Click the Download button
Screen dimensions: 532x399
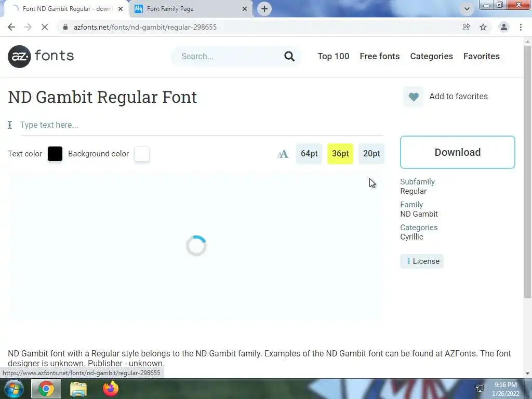pos(457,152)
